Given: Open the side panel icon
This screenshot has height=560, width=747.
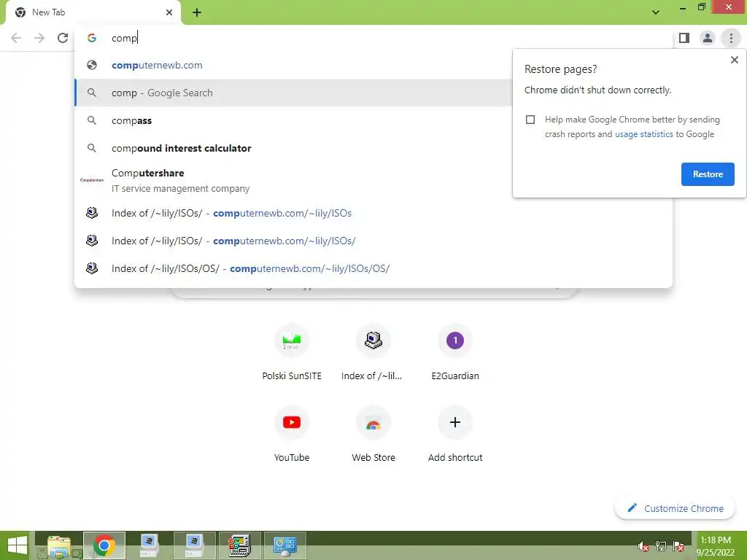Looking at the screenshot, I should (x=684, y=38).
